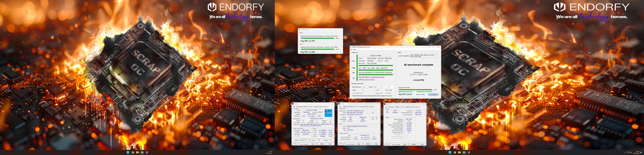Open the Selection Socket #1 dropdown in CPU-Z
This screenshot has height=155, width=644.
tap(305, 140)
